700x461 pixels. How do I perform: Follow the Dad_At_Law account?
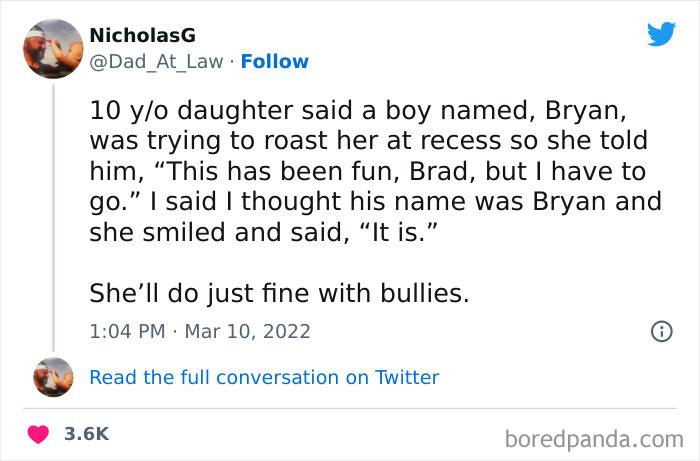click(277, 62)
